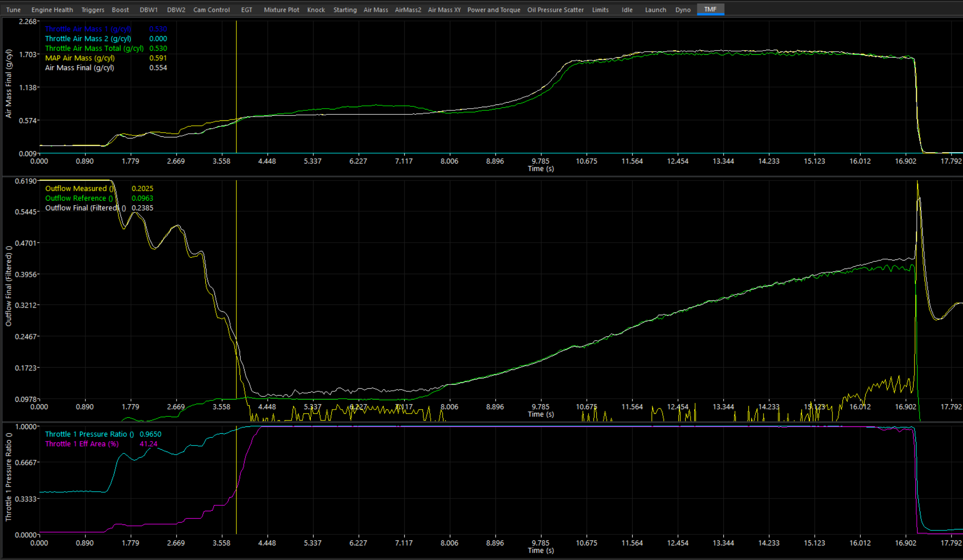Select the Outflow Measured legend entry
Screen dimensions: 963x560
(x=79, y=189)
